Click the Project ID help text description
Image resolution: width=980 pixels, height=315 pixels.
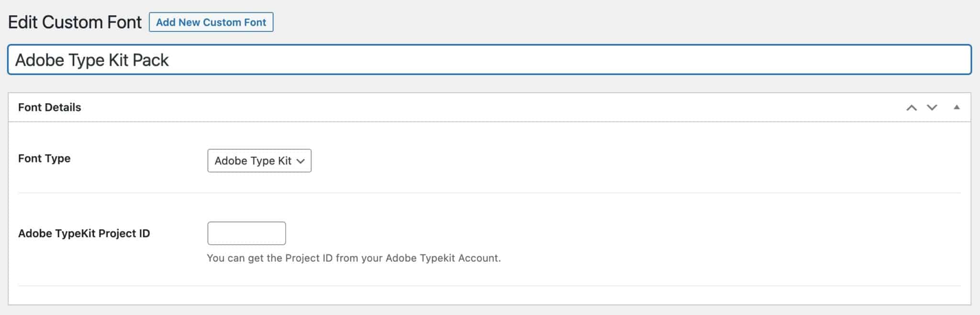(353, 258)
